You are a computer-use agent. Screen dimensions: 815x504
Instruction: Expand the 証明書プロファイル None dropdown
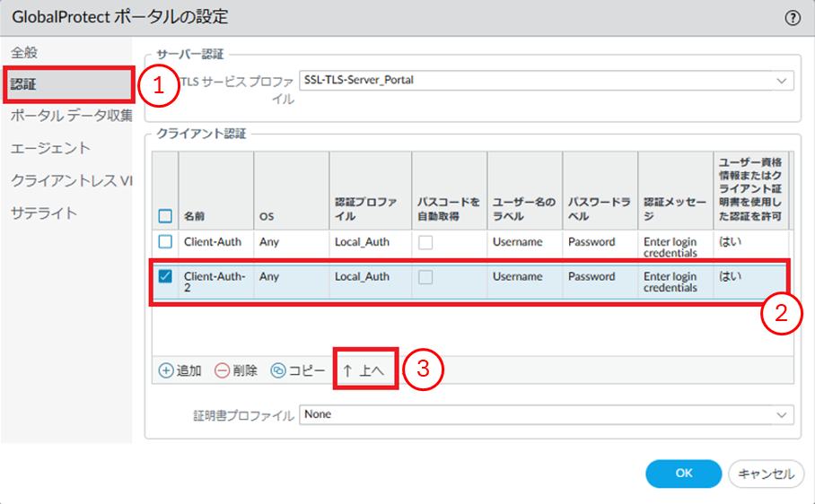(x=778, y=414)
